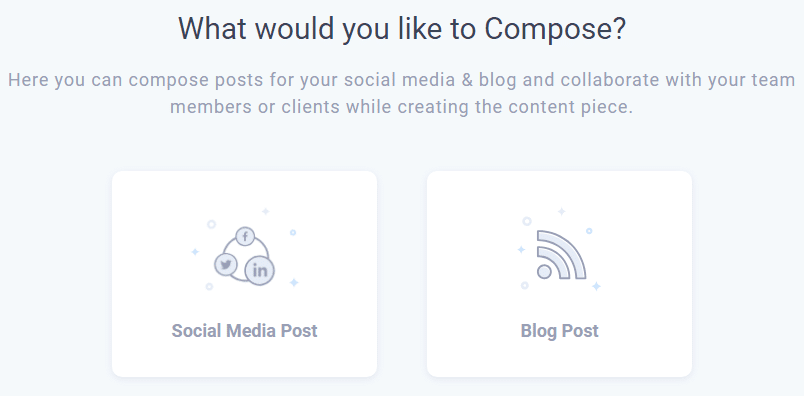
Task: Click the Facebook circle in social icon
Action: 245,236
